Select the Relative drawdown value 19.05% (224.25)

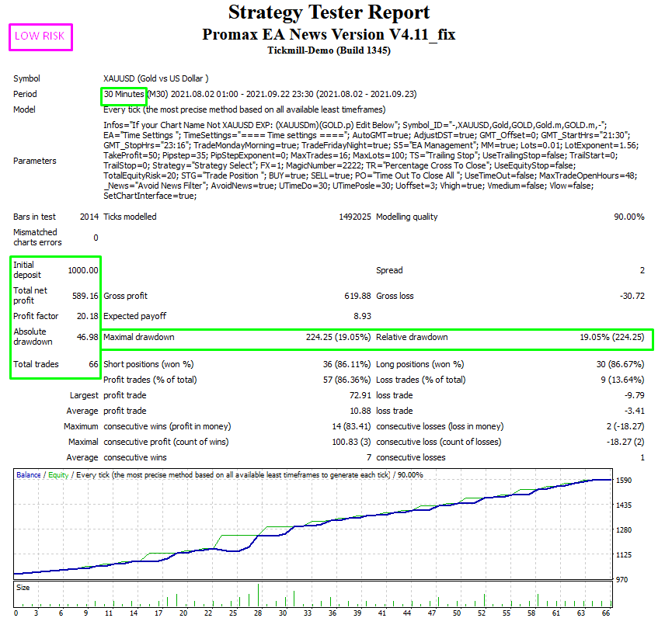coord(612,338)
